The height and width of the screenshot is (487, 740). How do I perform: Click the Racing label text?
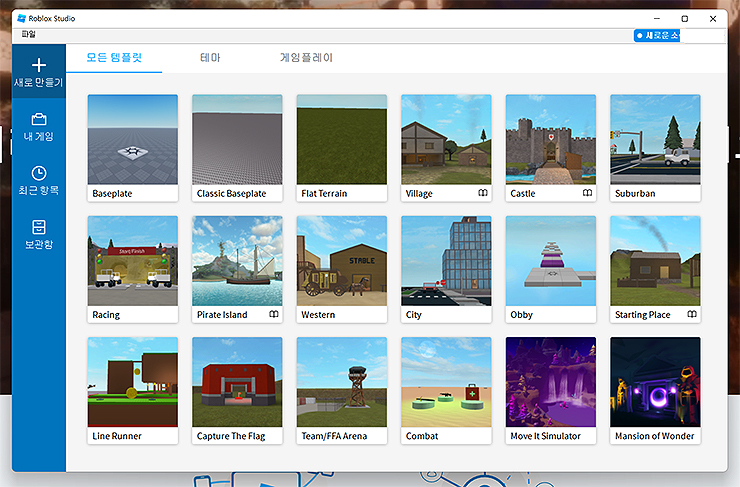(x=106, y=315)
